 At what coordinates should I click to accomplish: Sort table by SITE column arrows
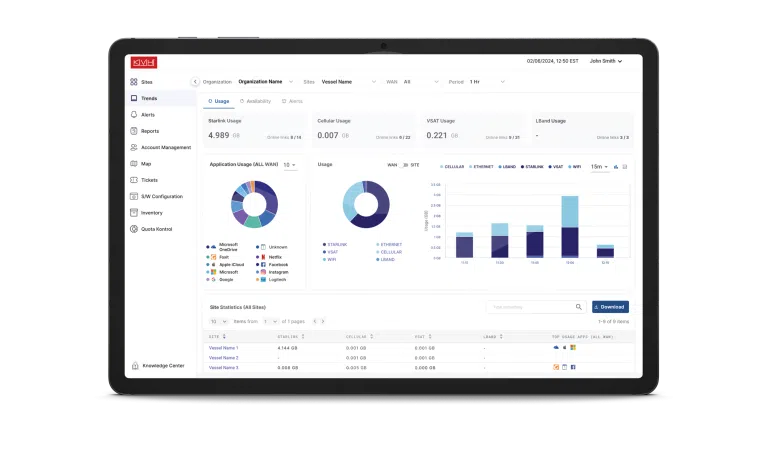(224, 337)
